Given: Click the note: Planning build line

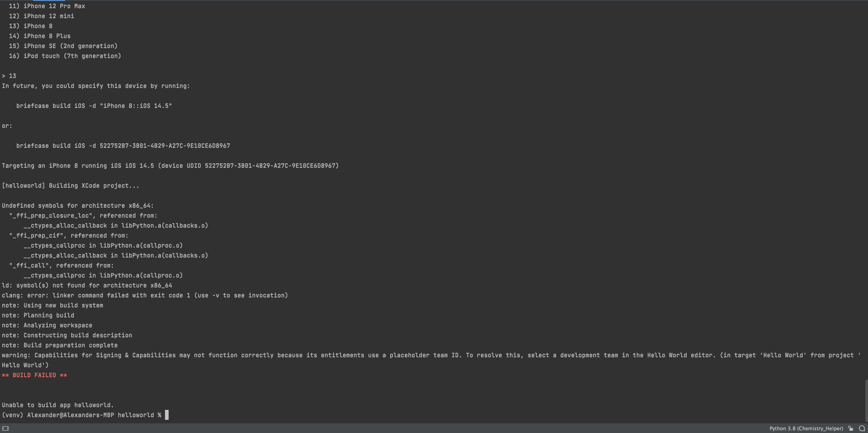Looking at the screenshot, I should click(x=38, y=315).
